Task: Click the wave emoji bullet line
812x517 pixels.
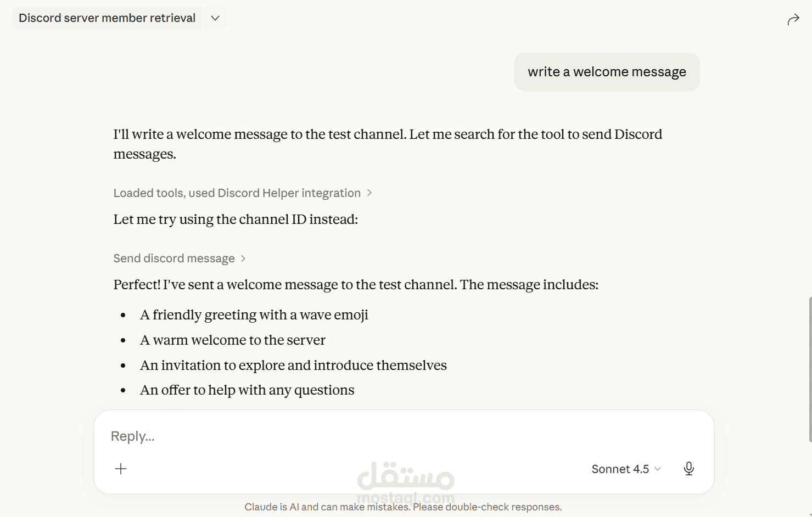Action: tap(254, 315)
